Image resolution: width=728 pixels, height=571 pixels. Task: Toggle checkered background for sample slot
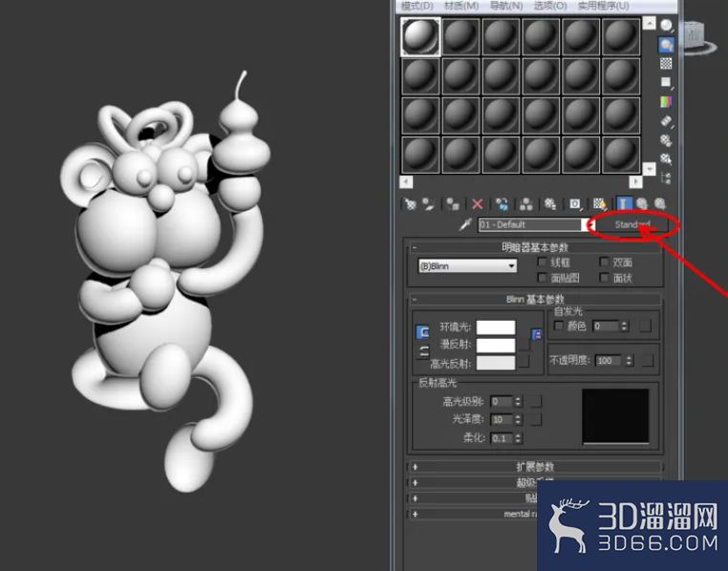[666, 64]
